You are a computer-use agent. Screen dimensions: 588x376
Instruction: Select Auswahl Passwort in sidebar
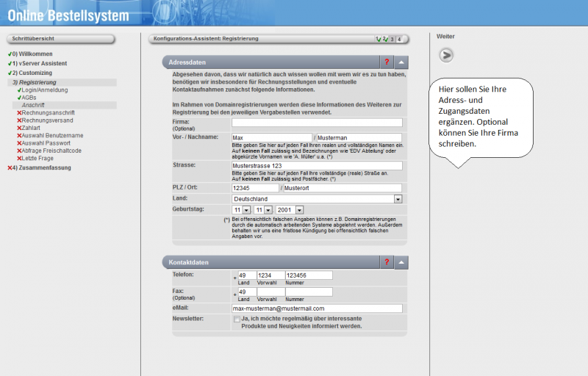(x=46, y=143)
